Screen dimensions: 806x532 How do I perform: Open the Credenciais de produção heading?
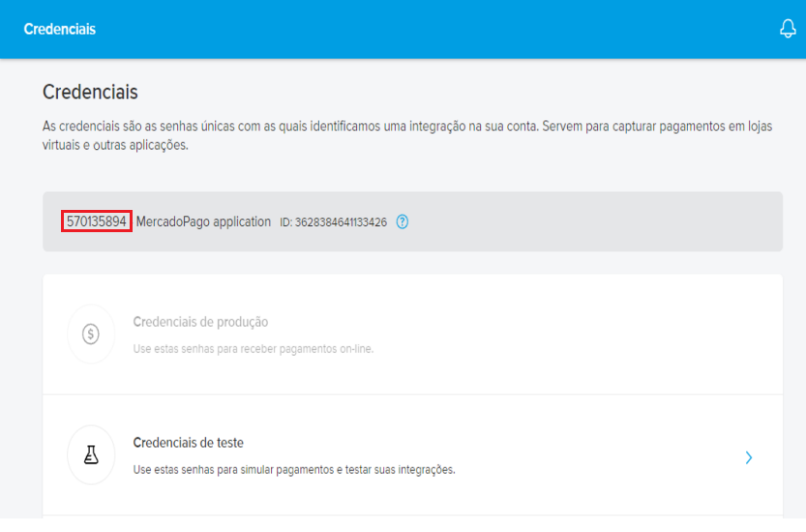pyautogui.click(x=200, y=322)
